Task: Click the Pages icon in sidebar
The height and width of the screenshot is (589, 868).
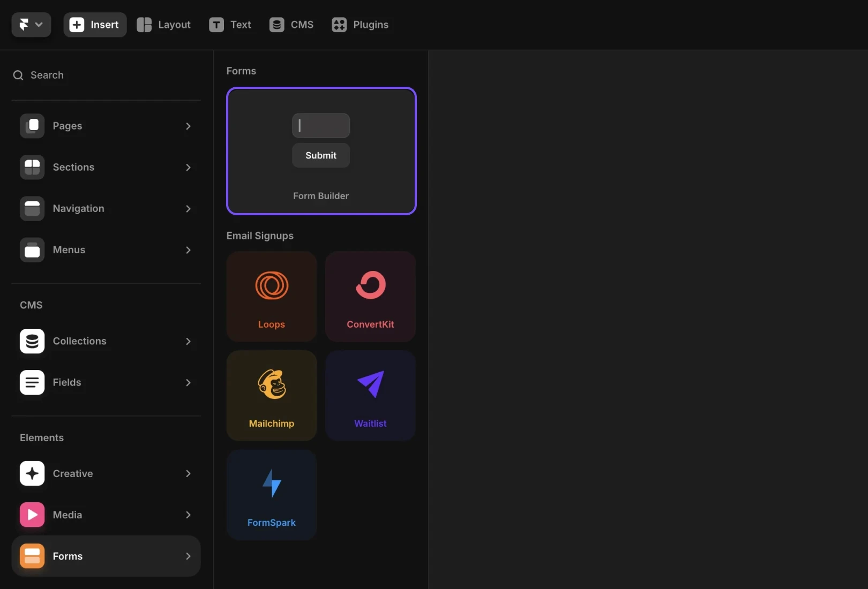Action: pos(32,126)
